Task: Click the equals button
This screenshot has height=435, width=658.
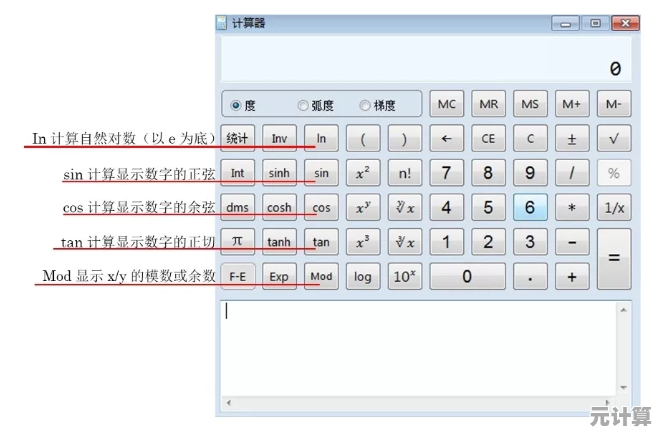Action: coord(613,258)
